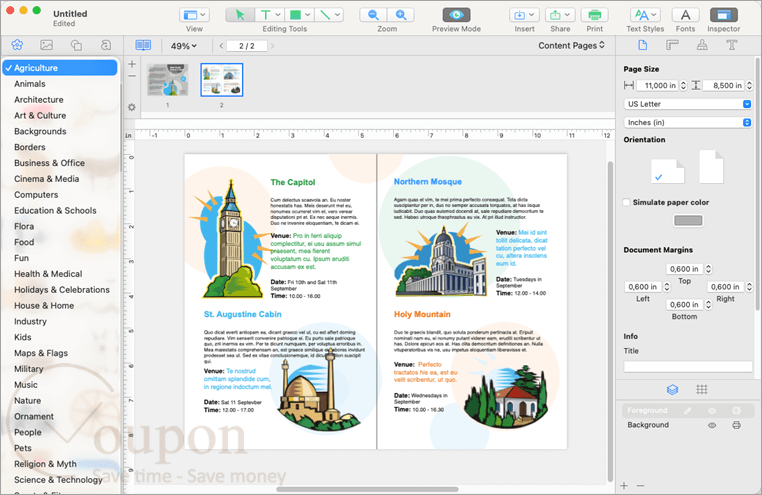
Task: Add a new layer with plus
Action: 624,485
